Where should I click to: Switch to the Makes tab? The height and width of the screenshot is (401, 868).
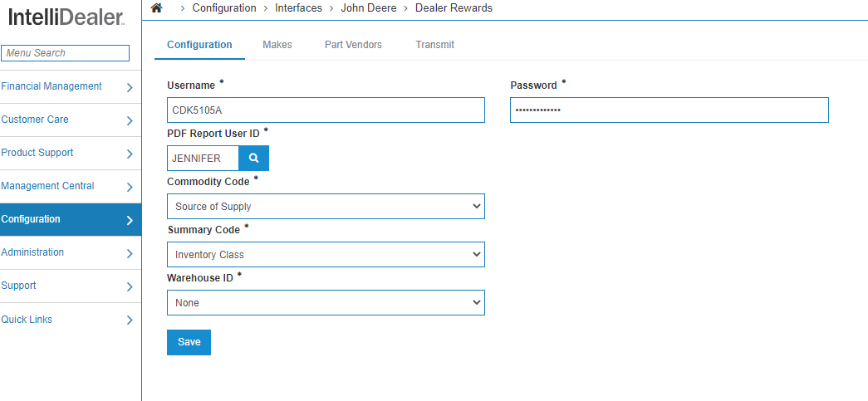click(x=277, y=45)
